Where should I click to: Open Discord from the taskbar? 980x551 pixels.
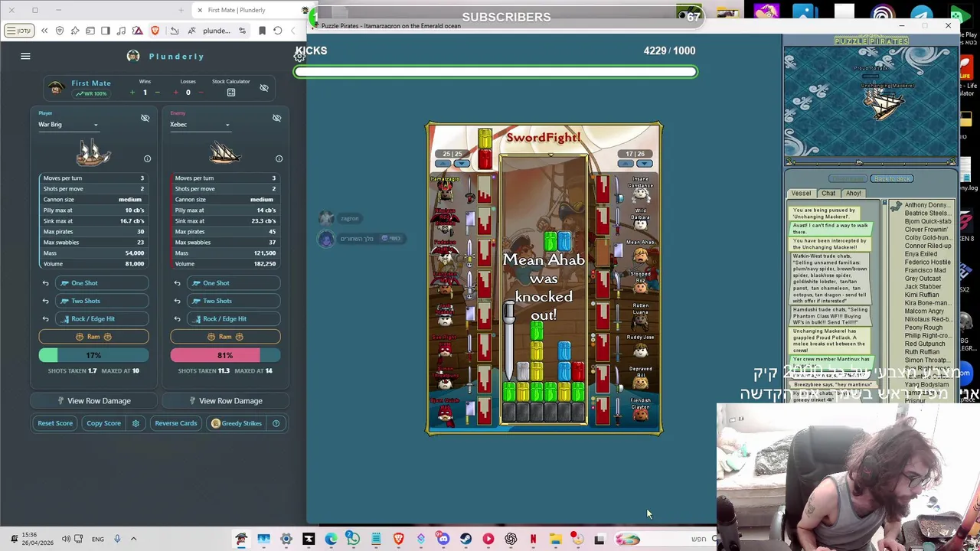point(443,540)
